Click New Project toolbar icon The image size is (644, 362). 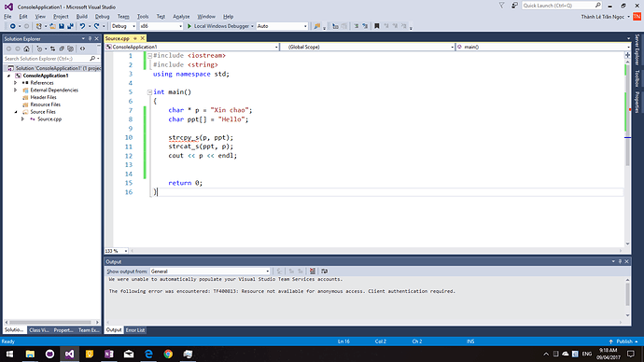tap(38, 26)
